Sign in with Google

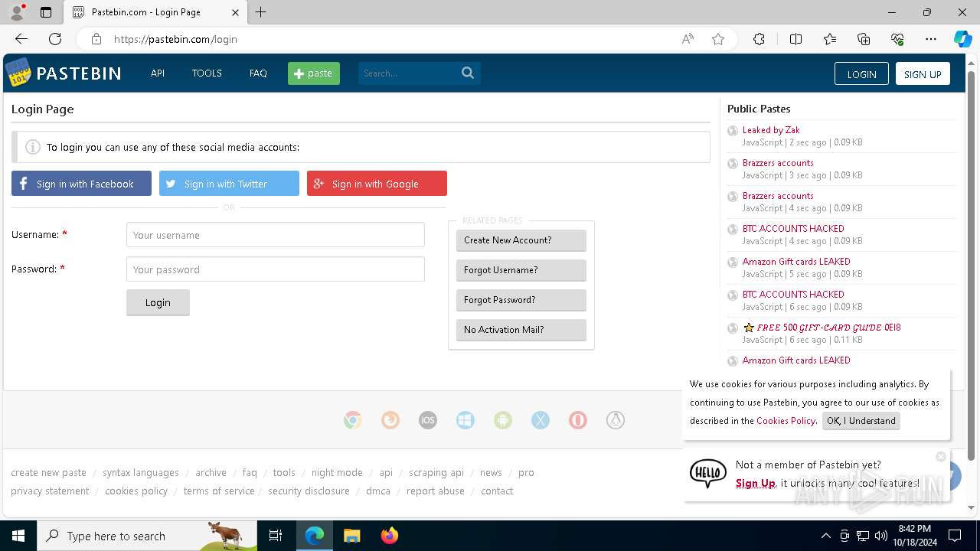coord(377,184)
